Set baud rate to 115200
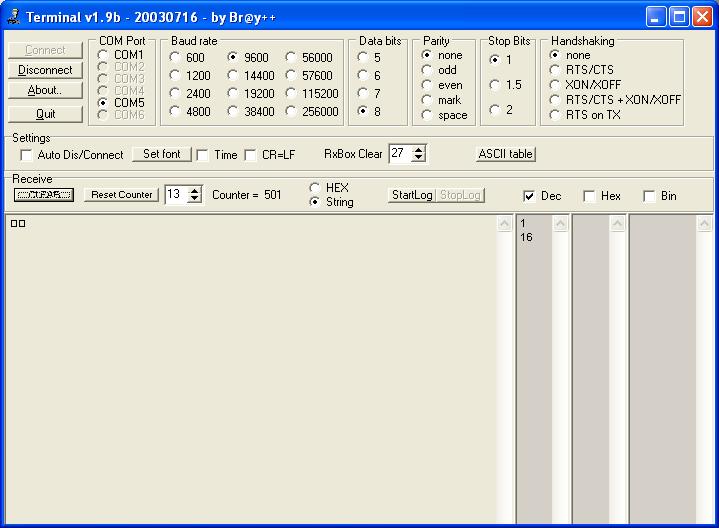The width and height of the screenshot is (719, 528). 292,94
